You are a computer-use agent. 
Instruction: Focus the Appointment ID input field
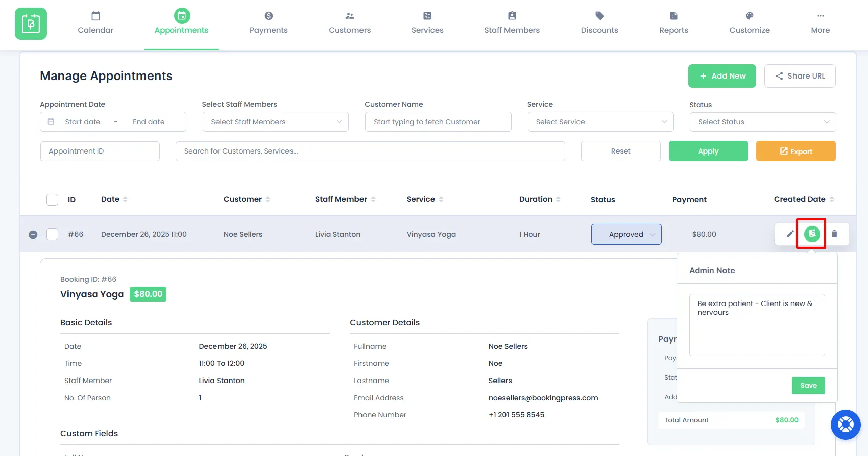click(x=100, y=151)
